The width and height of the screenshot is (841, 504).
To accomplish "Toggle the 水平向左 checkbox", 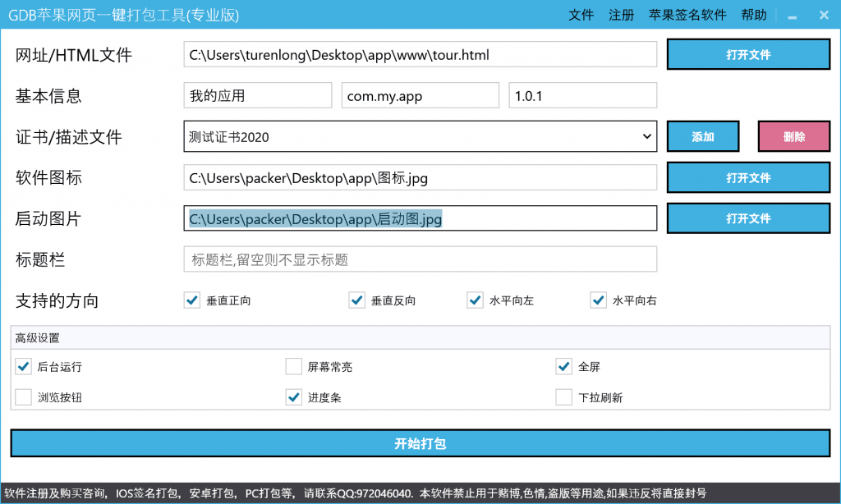I will point(476,300).
